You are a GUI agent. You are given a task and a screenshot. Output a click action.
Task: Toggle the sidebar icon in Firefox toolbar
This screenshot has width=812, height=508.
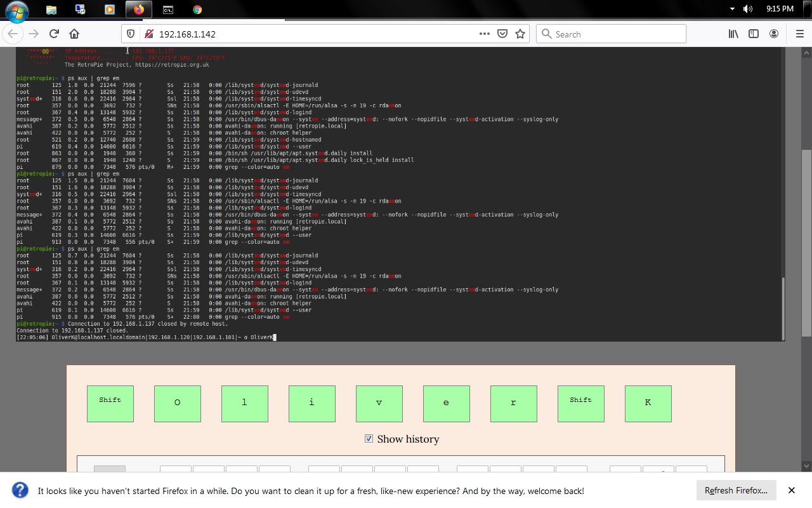(x=754, y=34)
